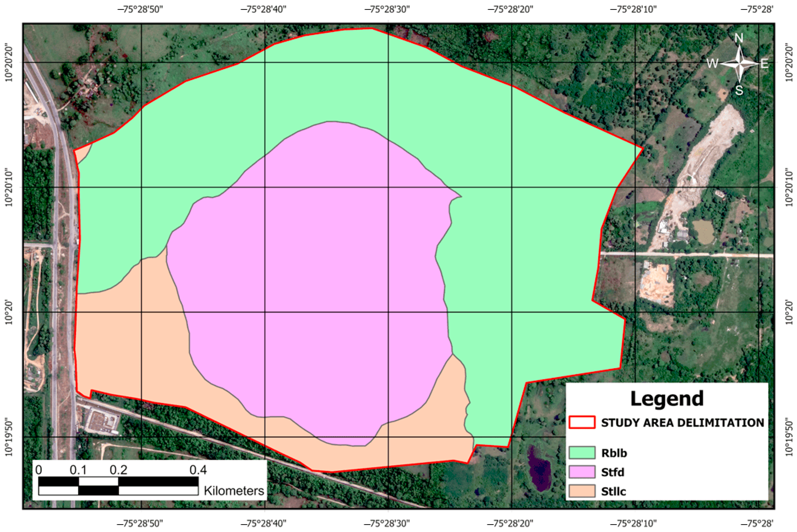
Task: Click the green Rblb legend swatch
Action: 582,453
